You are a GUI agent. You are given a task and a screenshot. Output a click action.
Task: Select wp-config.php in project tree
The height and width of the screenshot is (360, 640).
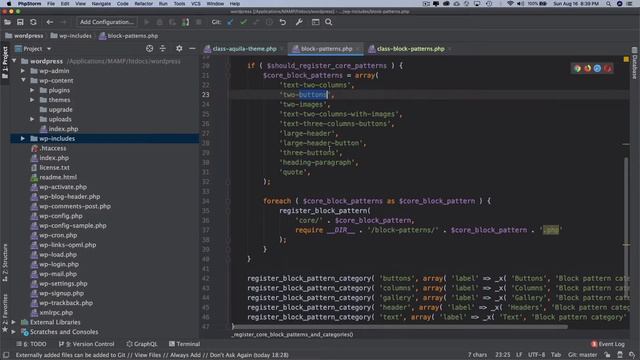click(61, 216)
